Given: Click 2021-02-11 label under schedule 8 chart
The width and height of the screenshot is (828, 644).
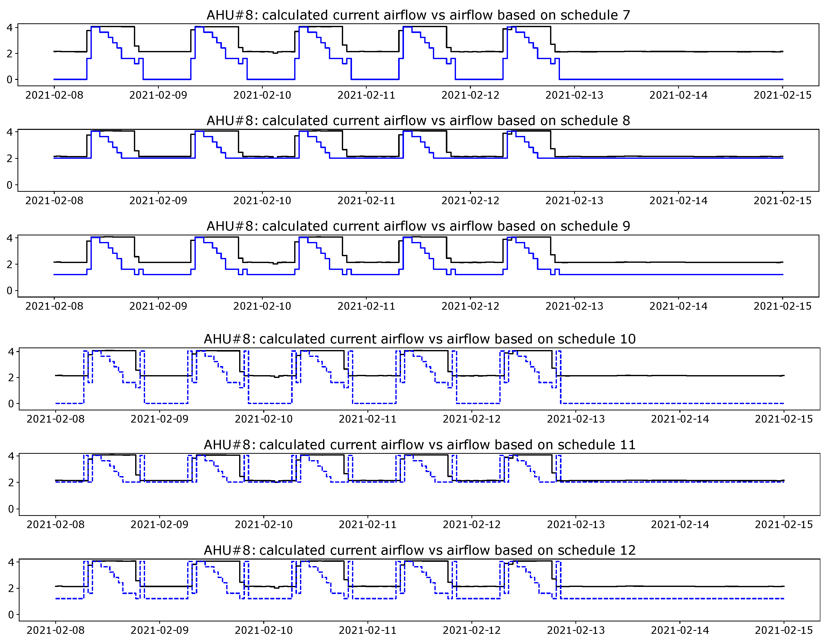Looking at the screenshot, I should pyautogui.click(x=366, y=201).
